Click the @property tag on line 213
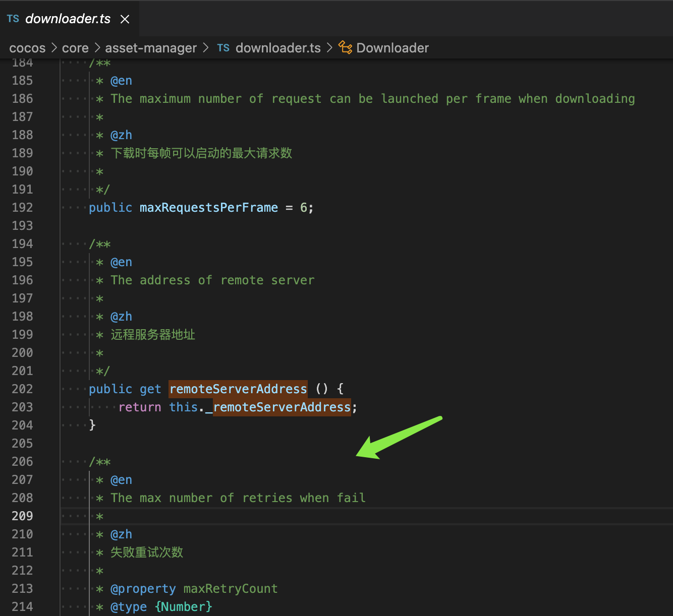 point(143,589)
